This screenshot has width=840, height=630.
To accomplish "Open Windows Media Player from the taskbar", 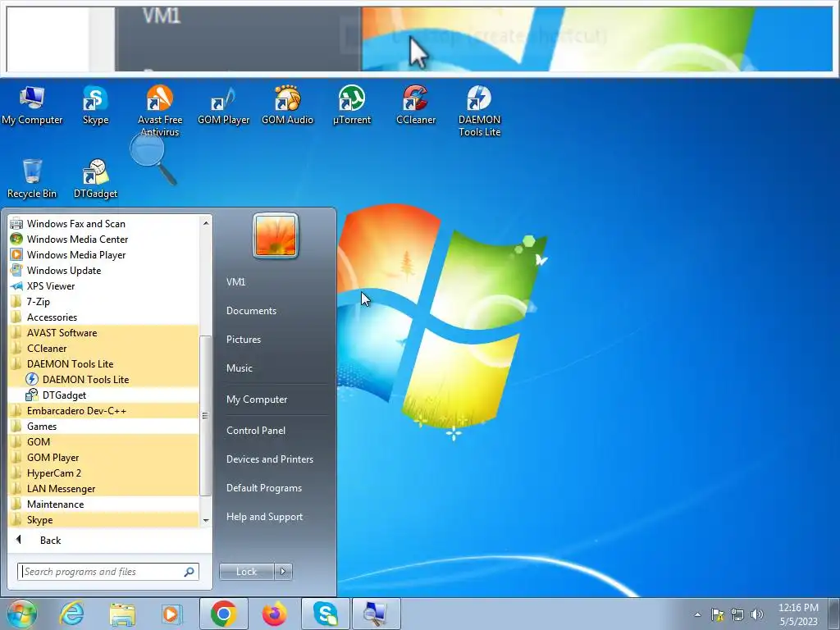I will (x=172, y=614).
